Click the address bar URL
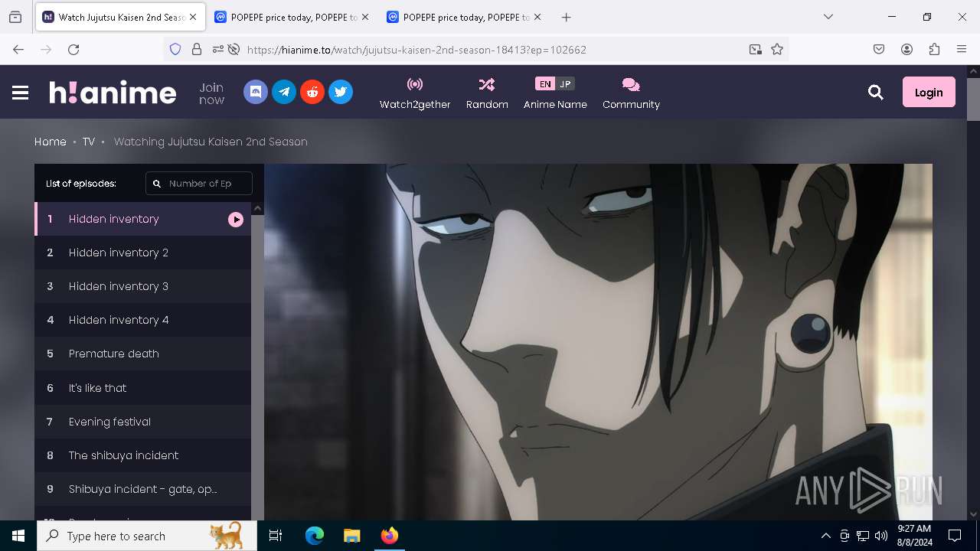Image resolution: width=980 pixels, height=551 pixels. pos(416,50)
